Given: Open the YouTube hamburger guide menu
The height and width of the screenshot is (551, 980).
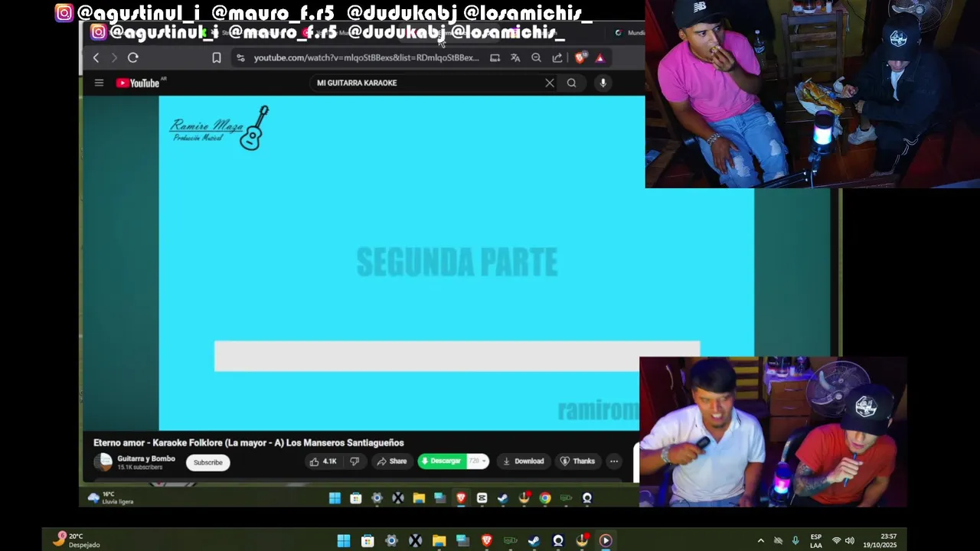Looking at the screenshot, I should pyautogui.click(x=99, y=83).
